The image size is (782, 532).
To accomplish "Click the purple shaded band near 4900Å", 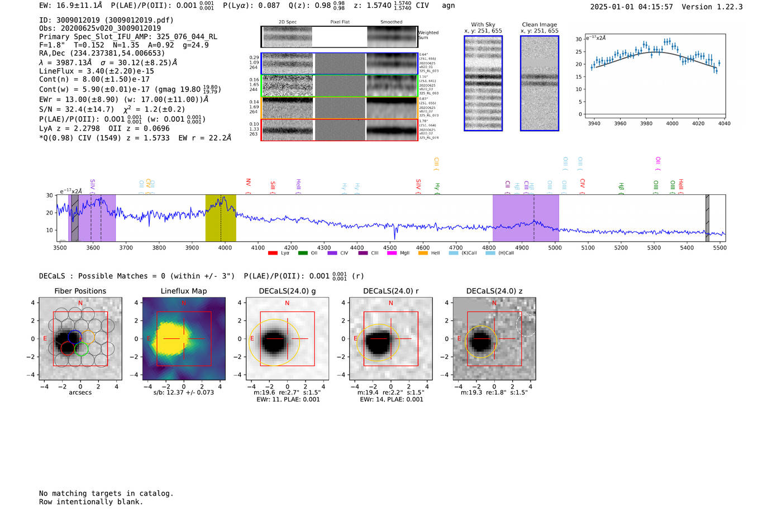I will [x=526, y=218].
